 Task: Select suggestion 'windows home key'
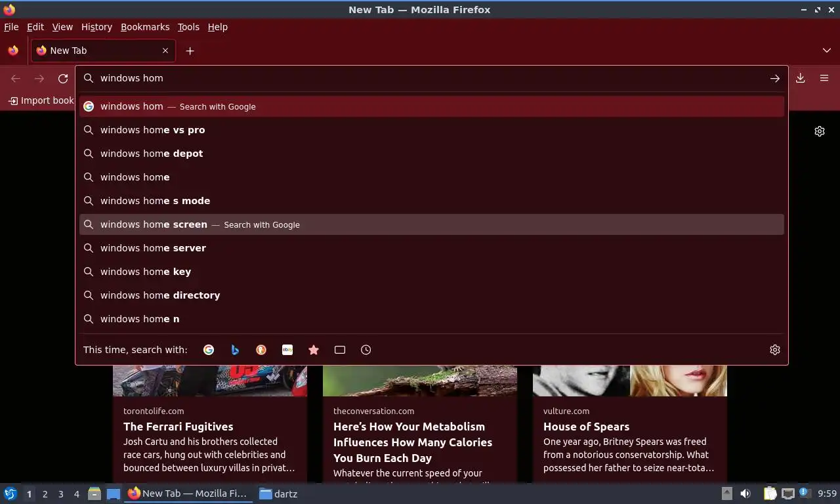[x=432, y=272]
